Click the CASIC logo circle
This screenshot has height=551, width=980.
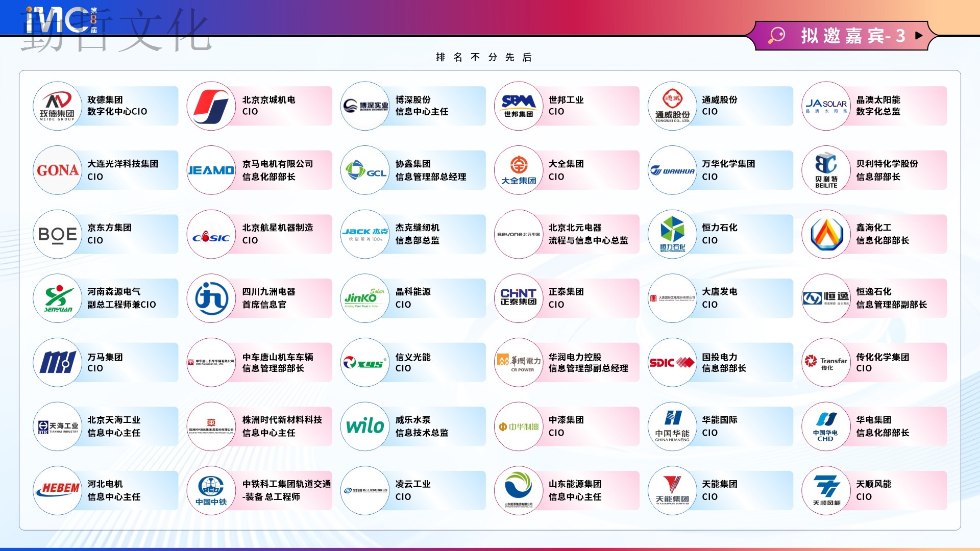[211, 234]
